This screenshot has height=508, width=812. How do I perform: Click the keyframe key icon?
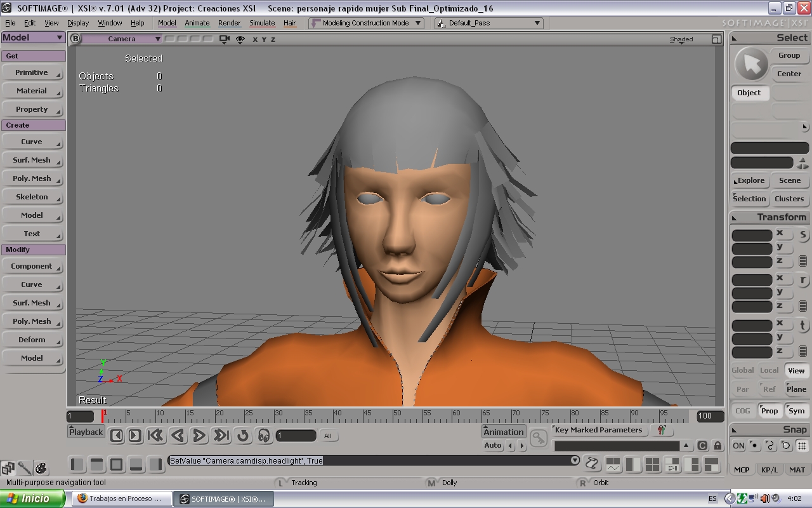point(539,438)
